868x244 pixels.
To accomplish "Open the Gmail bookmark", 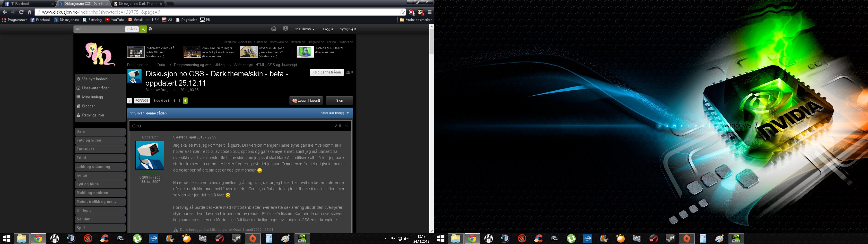I will (x=135, y=20).
